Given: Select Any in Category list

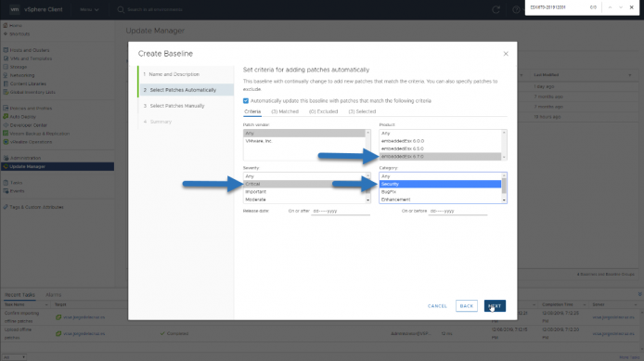Looking at the screenshot, I should [440, 176].
